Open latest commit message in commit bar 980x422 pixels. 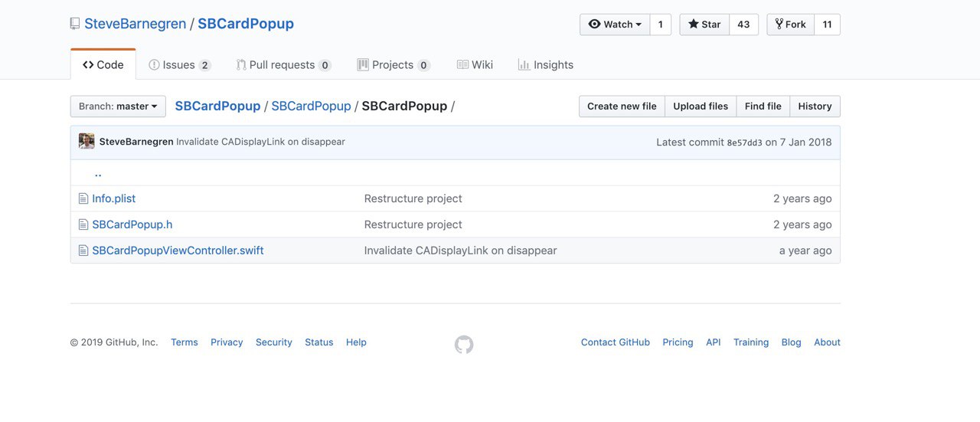tap(260, 142)
